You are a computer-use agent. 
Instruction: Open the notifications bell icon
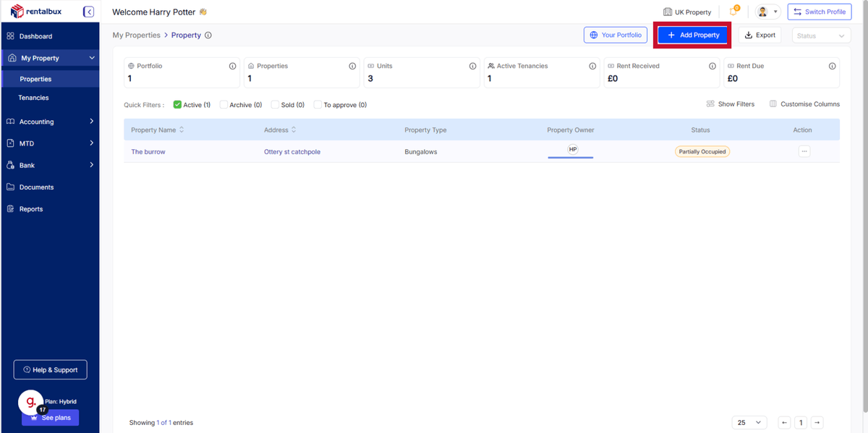point(733,12)
